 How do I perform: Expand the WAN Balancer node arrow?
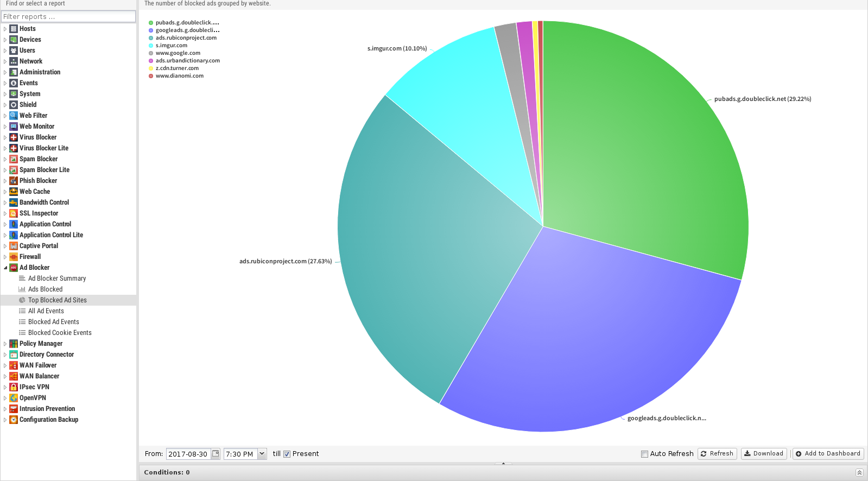(x=5, y=376)
